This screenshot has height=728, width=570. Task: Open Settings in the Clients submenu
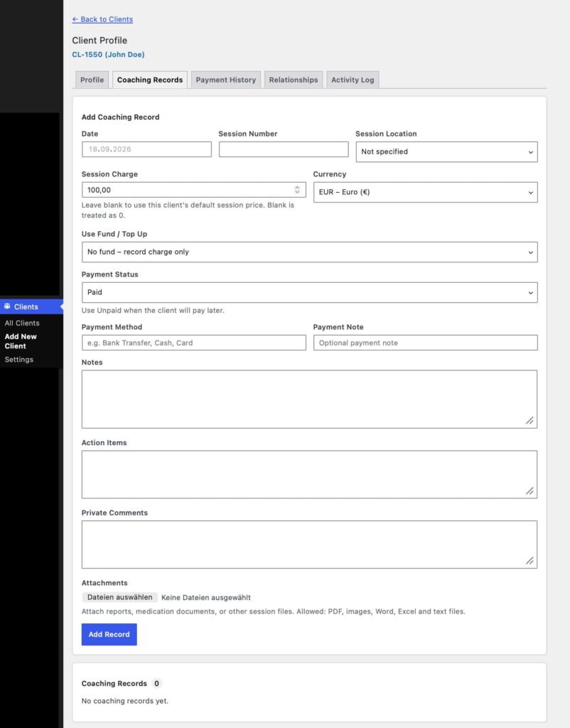point(19,359)
